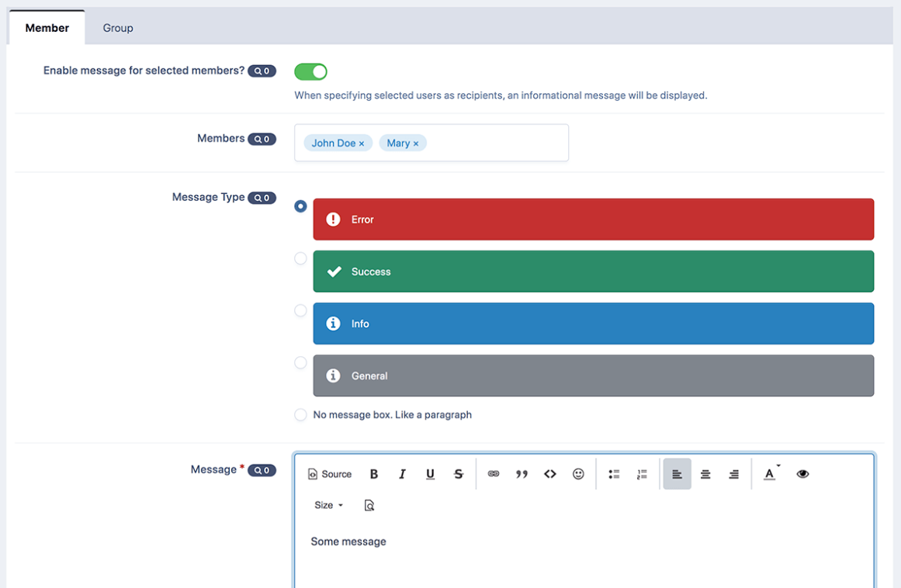
Task: Select the Member tab
Action: [x=47, y=28]
